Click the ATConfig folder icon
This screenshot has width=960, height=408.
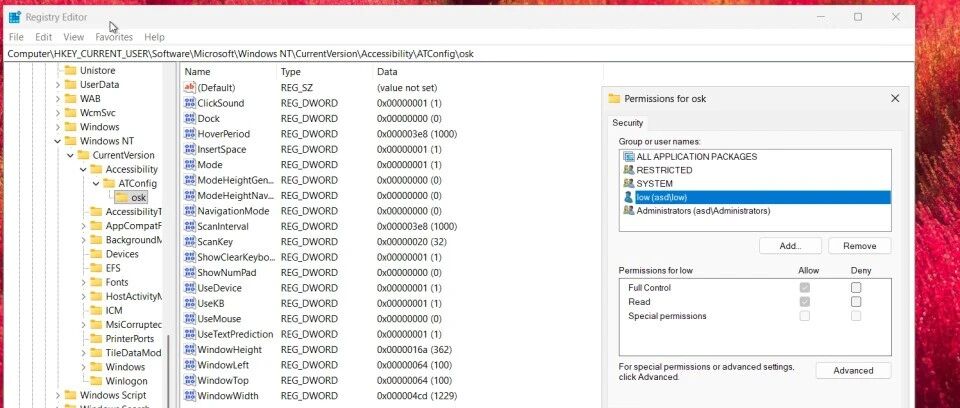[109, 183]
